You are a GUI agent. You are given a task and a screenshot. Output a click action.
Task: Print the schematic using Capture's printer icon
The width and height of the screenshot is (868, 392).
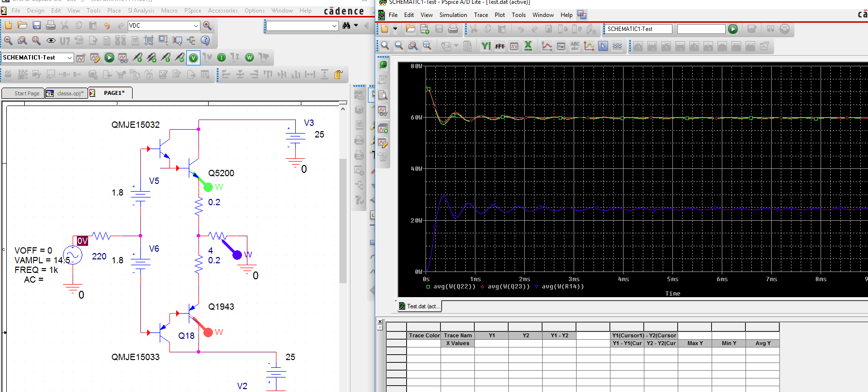(50, 25)
